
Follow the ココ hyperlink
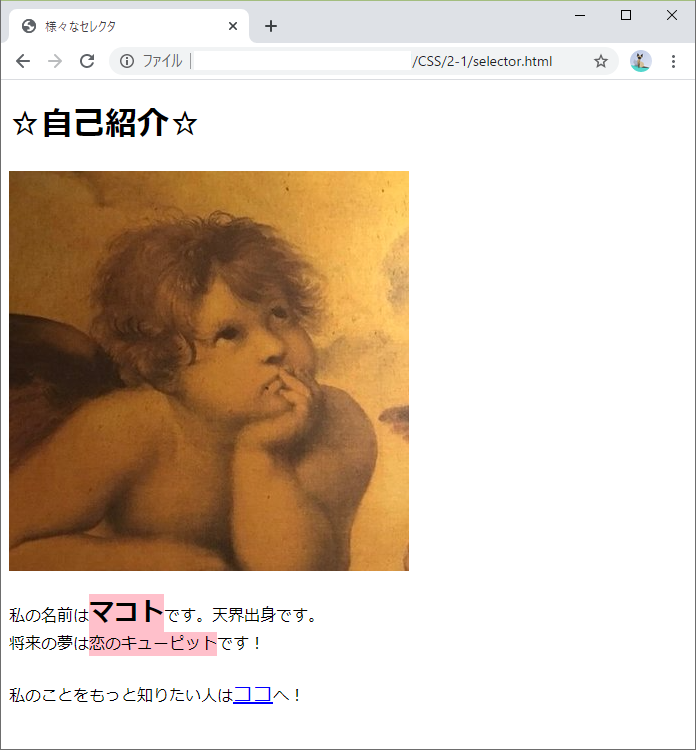point(253,695)
